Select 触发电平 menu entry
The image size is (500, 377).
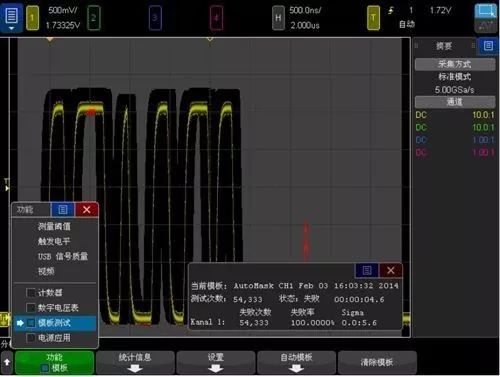(54, 241)
